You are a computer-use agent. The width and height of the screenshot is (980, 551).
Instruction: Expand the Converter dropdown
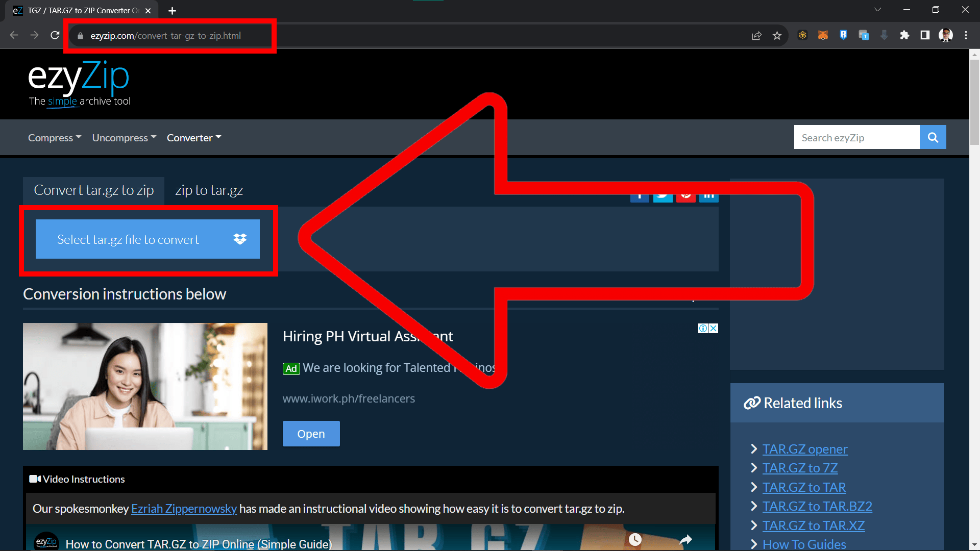coord(193,137)
